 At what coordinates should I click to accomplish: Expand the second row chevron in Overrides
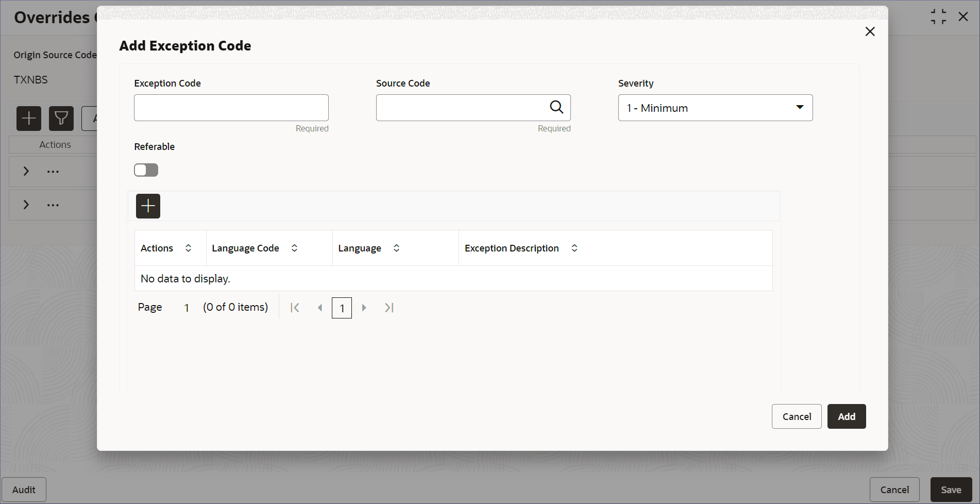pos(26,205)
